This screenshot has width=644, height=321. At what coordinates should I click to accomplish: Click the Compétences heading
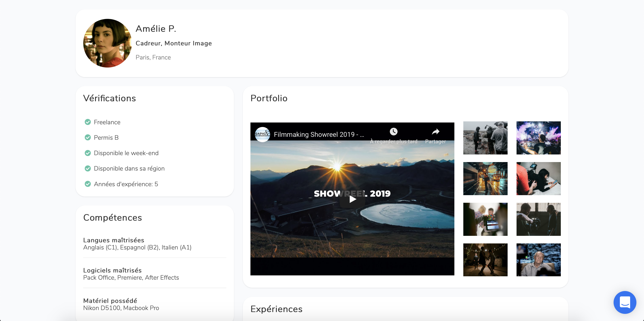point(112,218)
